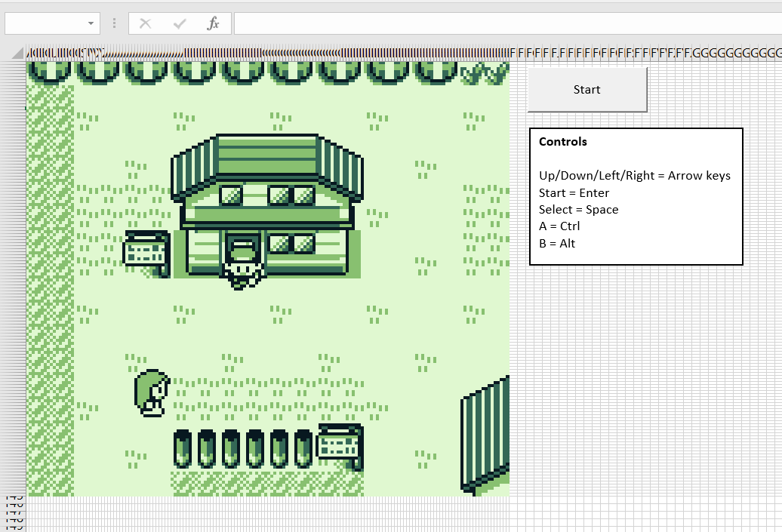Click the 'B = Alt' text line
The height and width of the screenshot is (532, 782).
point(557,243)
